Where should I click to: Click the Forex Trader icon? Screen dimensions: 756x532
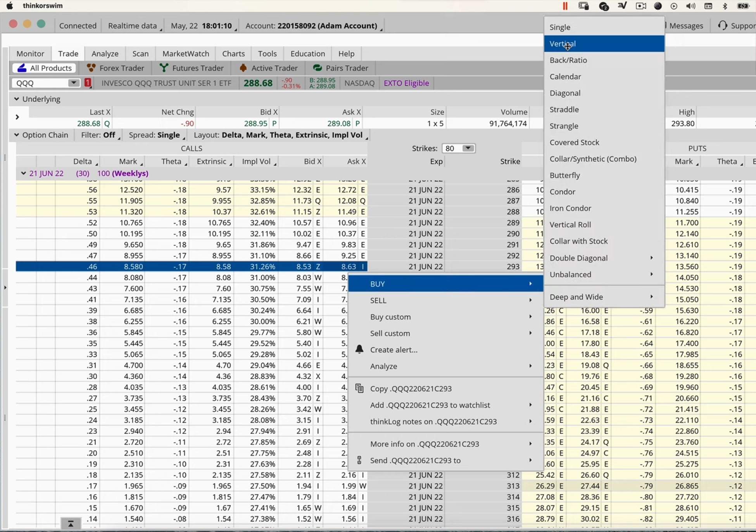pos(91,68)
